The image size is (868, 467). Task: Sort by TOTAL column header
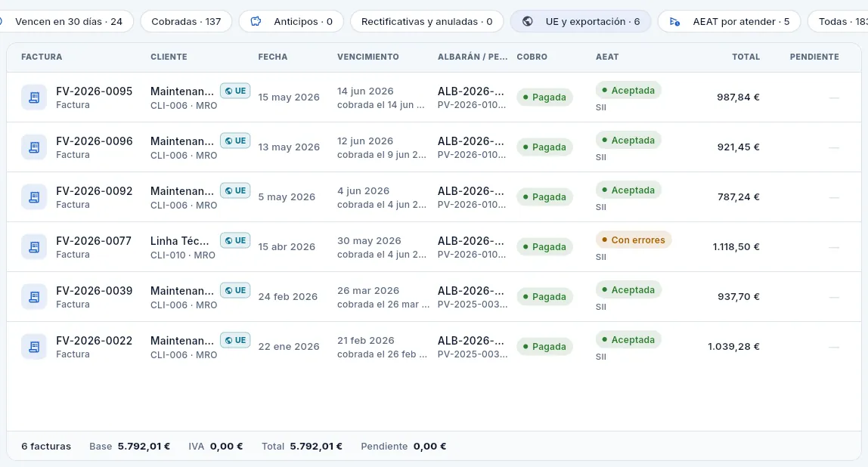pyautogui.click(x=746, y=57)
